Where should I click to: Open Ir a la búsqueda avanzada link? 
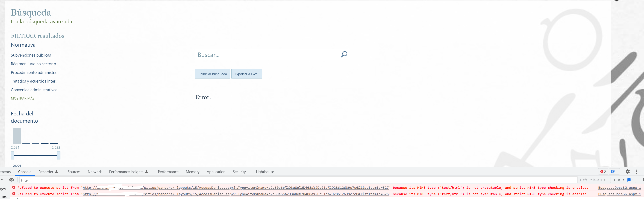pyautogui.click(x=41, y=22)
